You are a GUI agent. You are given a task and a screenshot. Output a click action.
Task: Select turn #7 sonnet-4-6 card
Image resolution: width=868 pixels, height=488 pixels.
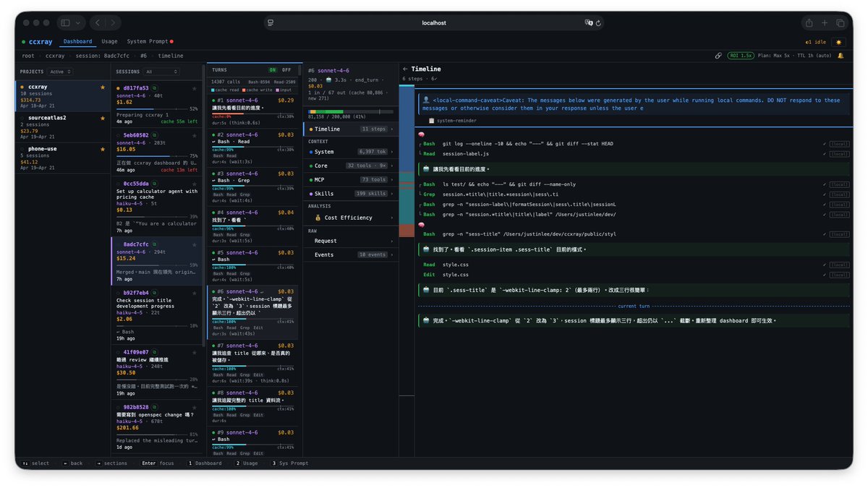click(x=252, y=364)
